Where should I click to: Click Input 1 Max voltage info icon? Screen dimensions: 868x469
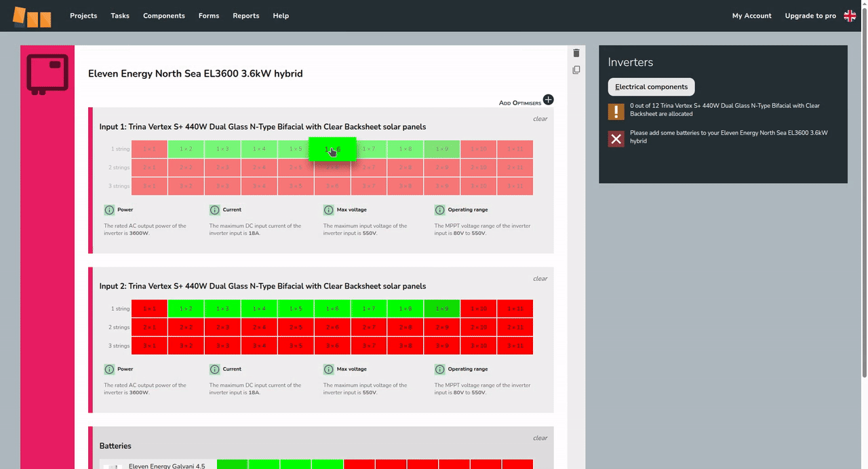click(x=329, y=210)
